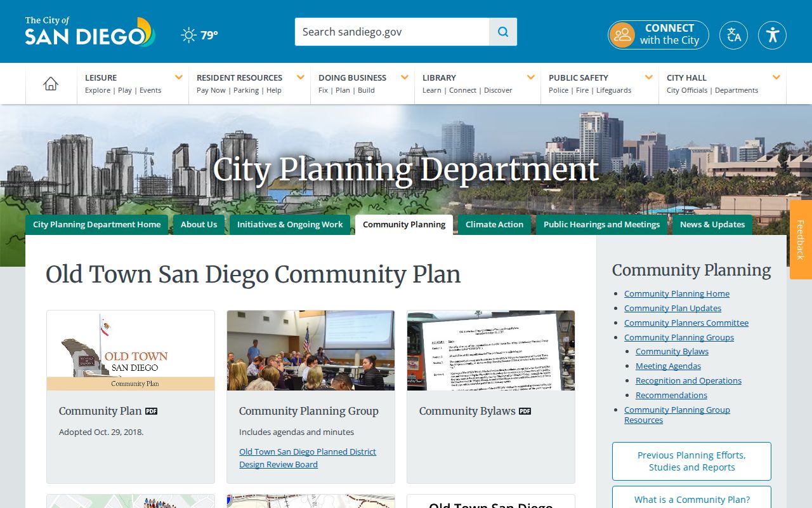Open the Recommendations link
This screenshot has height=508, width=812.
[671, 395]
